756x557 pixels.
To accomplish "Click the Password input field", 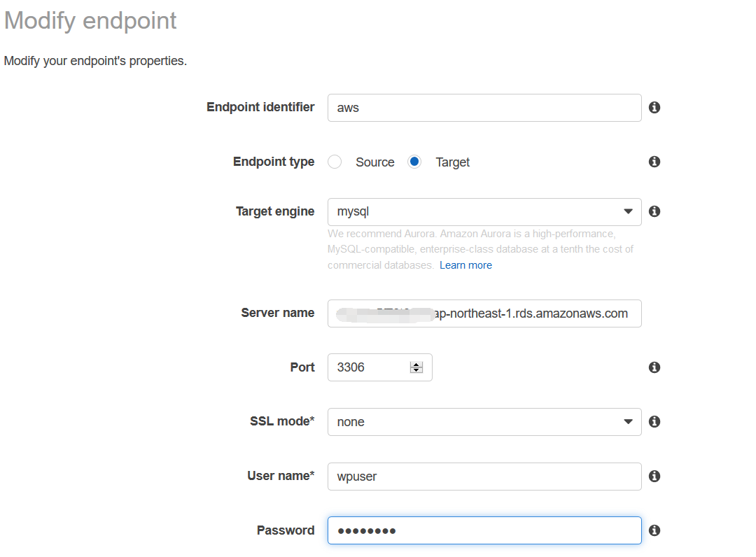I will click(484, 530).
